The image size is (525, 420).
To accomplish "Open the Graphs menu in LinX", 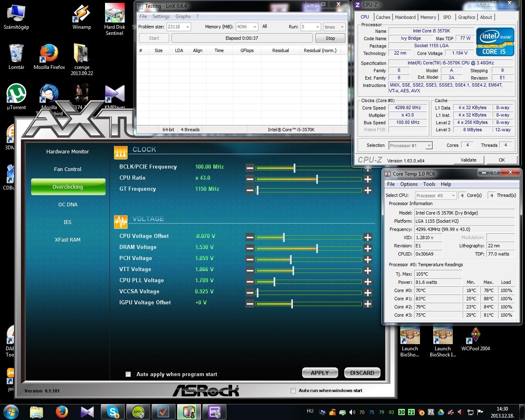I will [183, 16].
